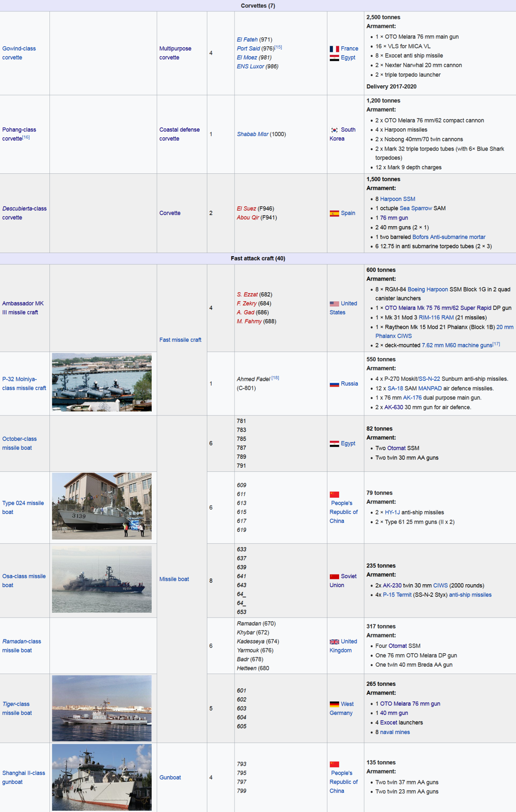Open the Pohang-class corvette link
Image resolution: width=516 pixels, height=812 pixels.
click(19, 134)
